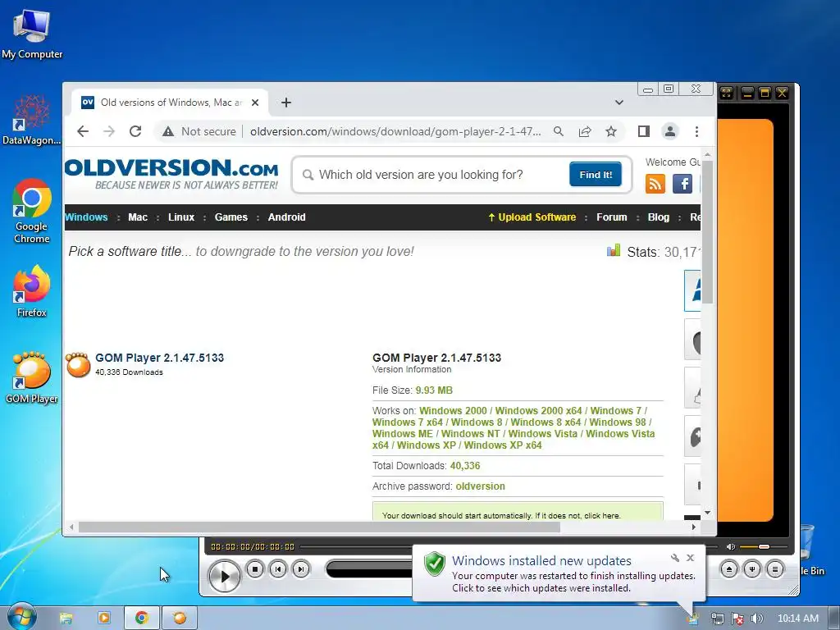Click the download 'click here' notice

coord(601,515)
